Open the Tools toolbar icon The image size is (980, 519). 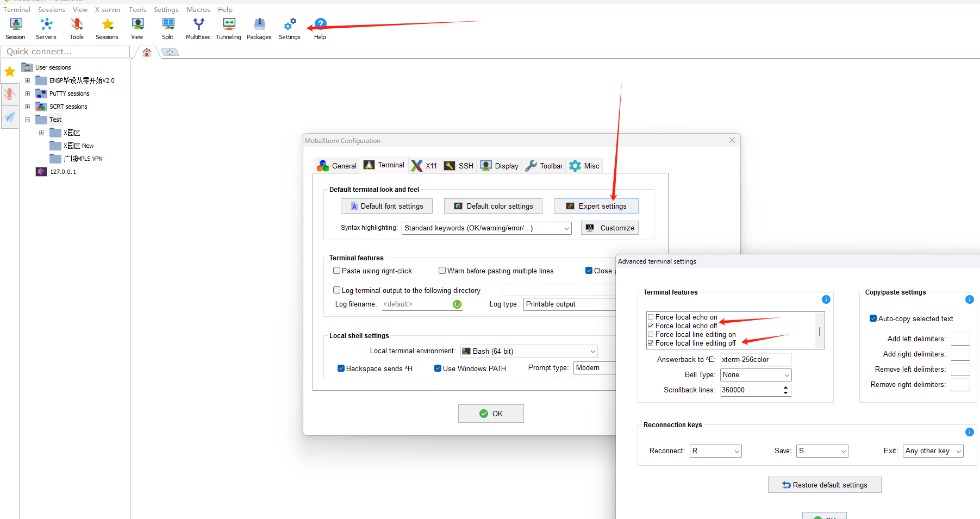click(77, 29)
